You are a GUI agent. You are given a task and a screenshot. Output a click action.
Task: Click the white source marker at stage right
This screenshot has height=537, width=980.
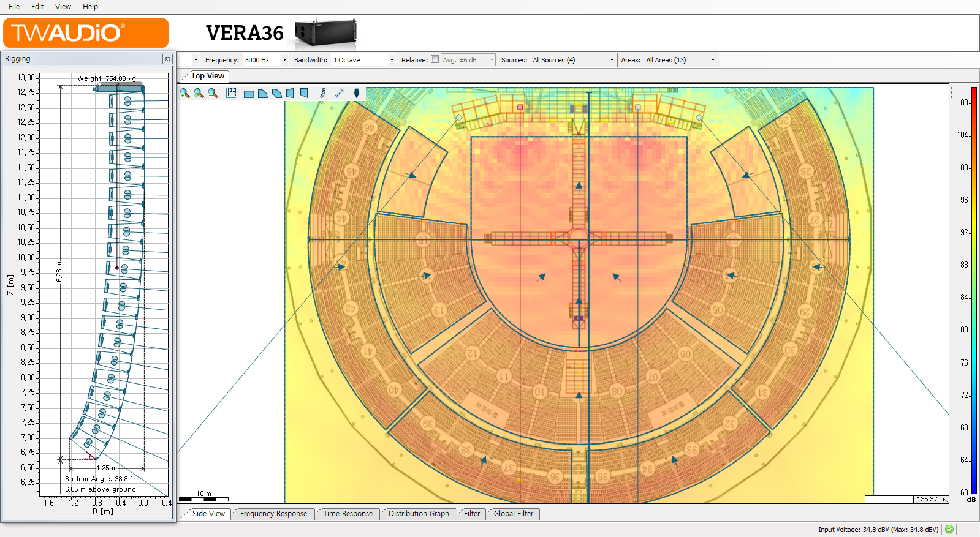638,107
